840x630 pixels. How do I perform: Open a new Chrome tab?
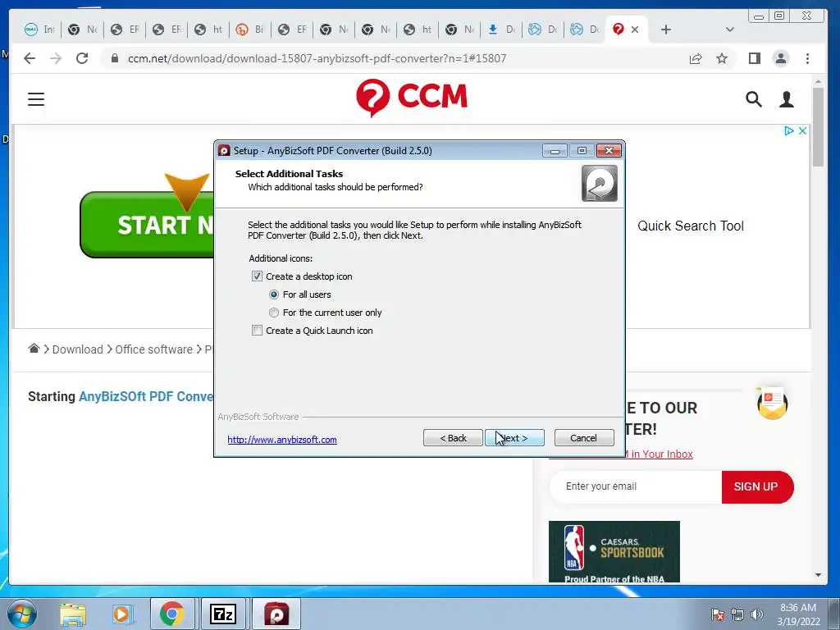[x=665, y=30]
